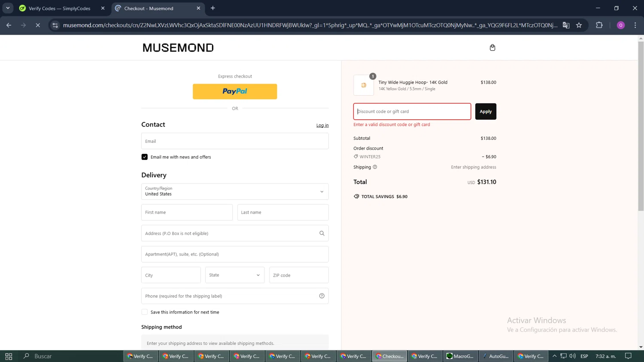
Task: Switch to Checkou... taskbar window
Action: [x=389, y=356]
